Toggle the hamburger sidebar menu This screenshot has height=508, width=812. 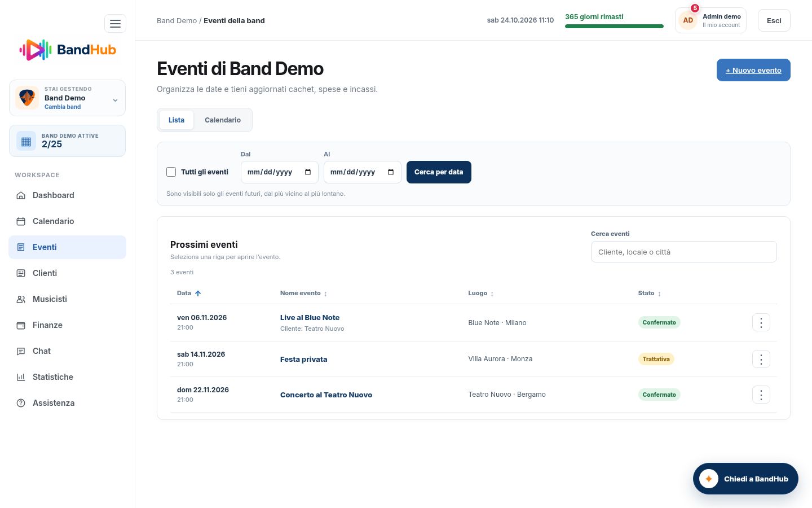[115, 24]
